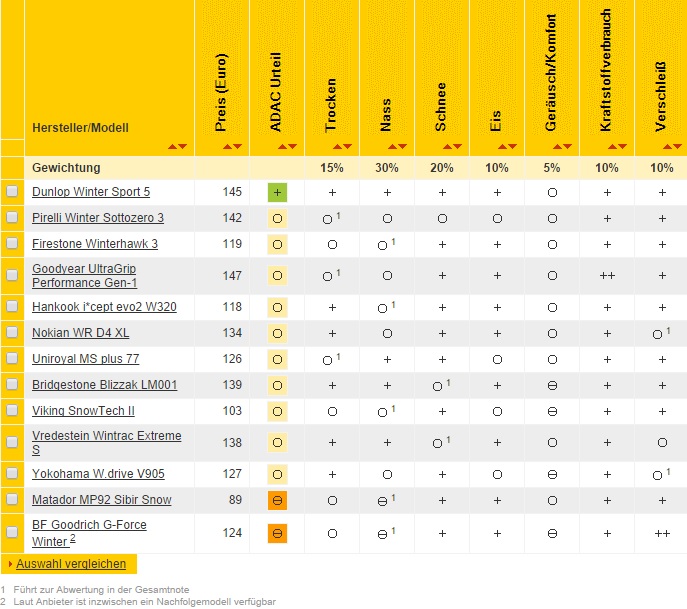Sort ADAC Urteil with the down arrow
This screenshot has width=687, height=609.
(x=293, y=146)
